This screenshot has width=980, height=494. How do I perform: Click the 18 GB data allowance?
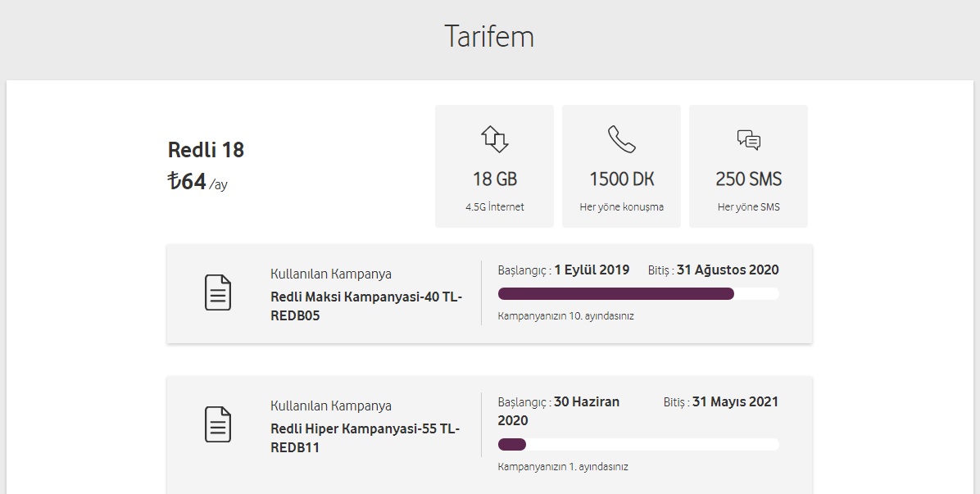pos(494,179)
